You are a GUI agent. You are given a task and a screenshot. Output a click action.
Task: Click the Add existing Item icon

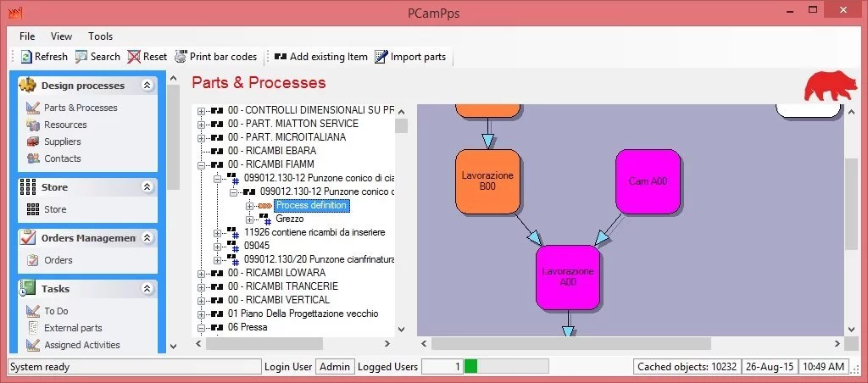pos(281,57)
